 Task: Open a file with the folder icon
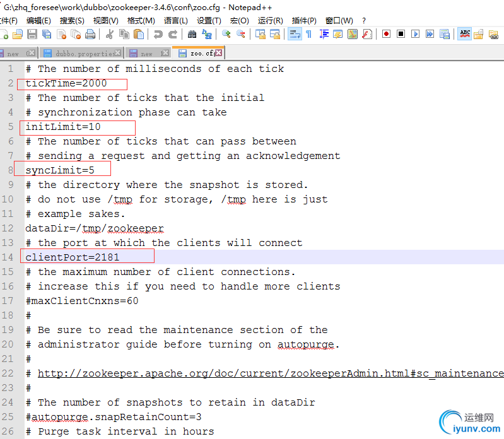tap(18, 34)
